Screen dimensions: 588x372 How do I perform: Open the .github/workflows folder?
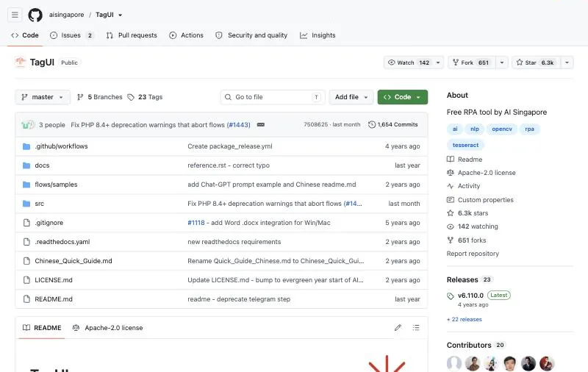[61, 146]
